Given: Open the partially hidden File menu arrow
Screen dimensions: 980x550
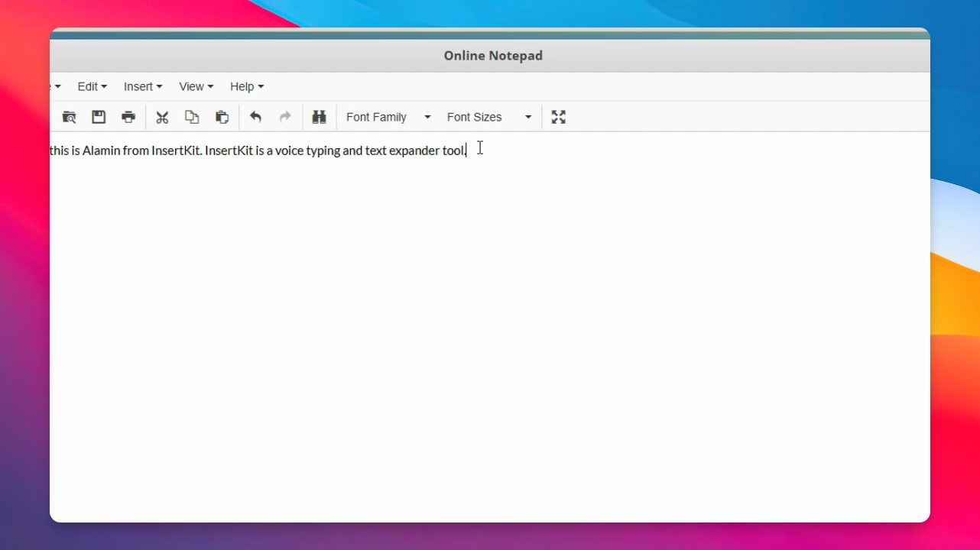Looking at the screenshot, I should tap(57, 86).
